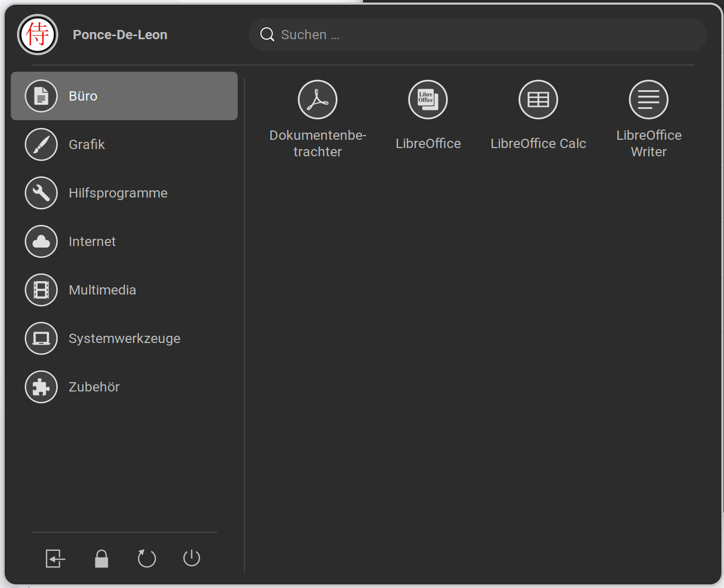Lock the screen with padlock icon
This screenshot has width=724, height=588.
coord(102,558)
